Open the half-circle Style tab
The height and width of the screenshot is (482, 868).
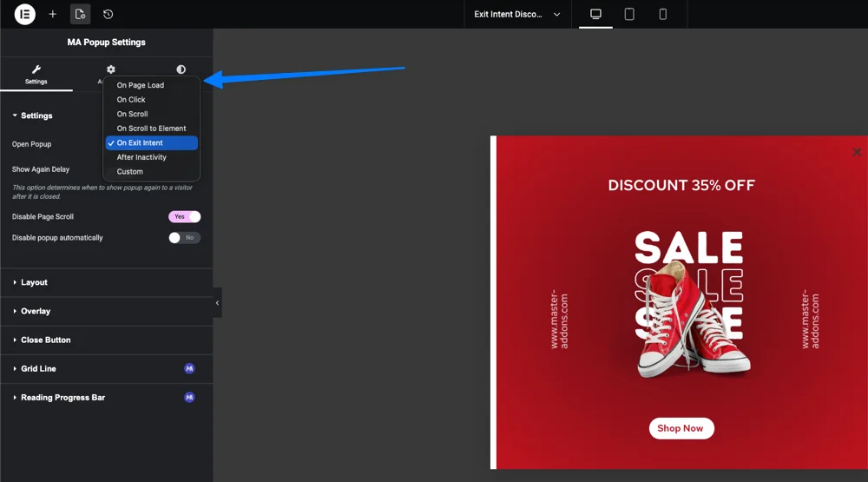pos(181,69)
